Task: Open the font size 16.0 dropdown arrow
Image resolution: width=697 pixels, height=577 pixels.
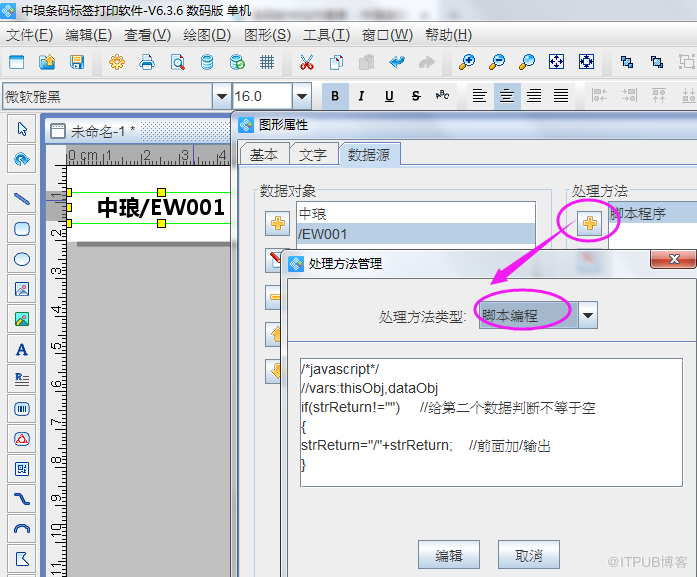Action: (302, 96)
